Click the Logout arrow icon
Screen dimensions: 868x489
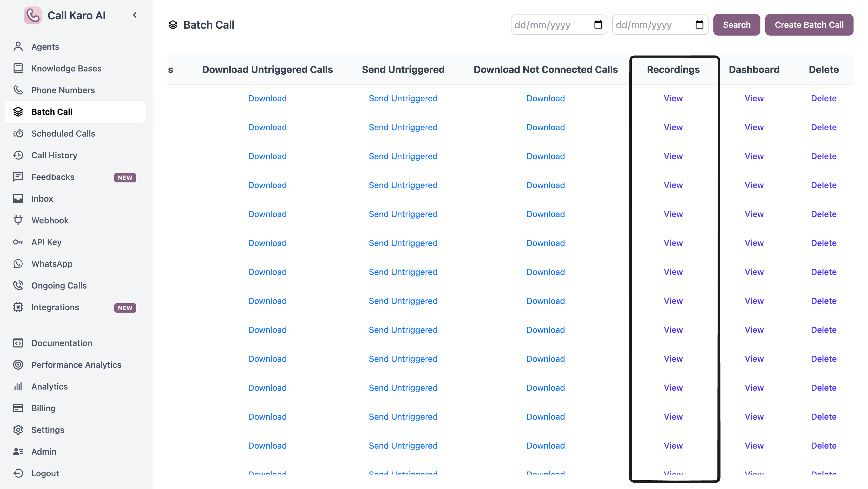point(18,473)
